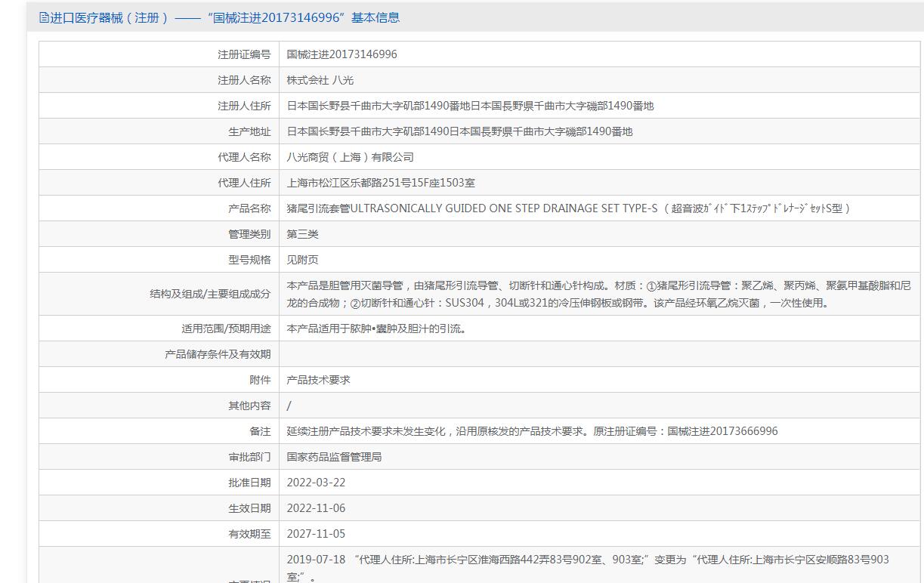Image resolution: width=924 pixels, height=583 pixels.
Task: Click the 注册人住所 label
Action: tap(244, 106)
